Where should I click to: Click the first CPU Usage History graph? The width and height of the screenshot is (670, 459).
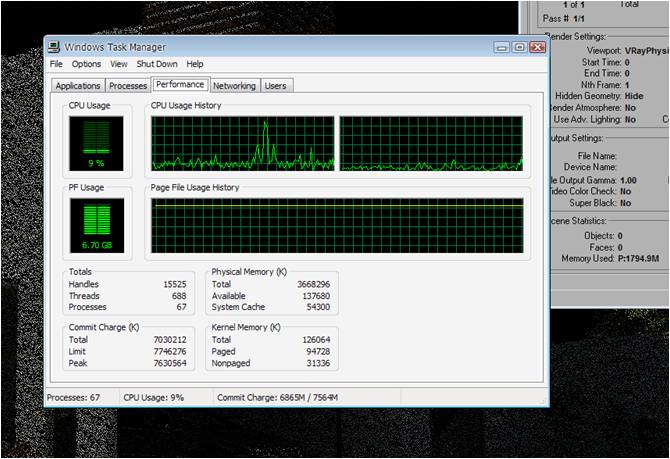coord(243,144)
